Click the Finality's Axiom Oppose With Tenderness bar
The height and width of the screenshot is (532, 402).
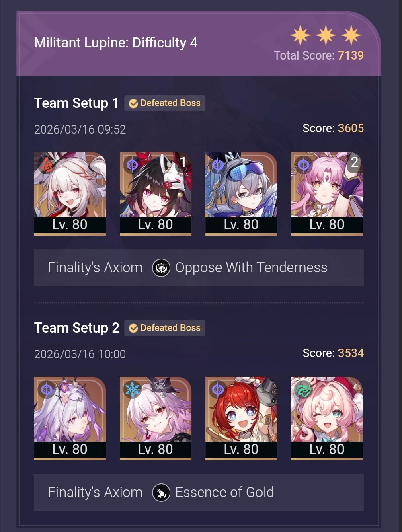199,268
